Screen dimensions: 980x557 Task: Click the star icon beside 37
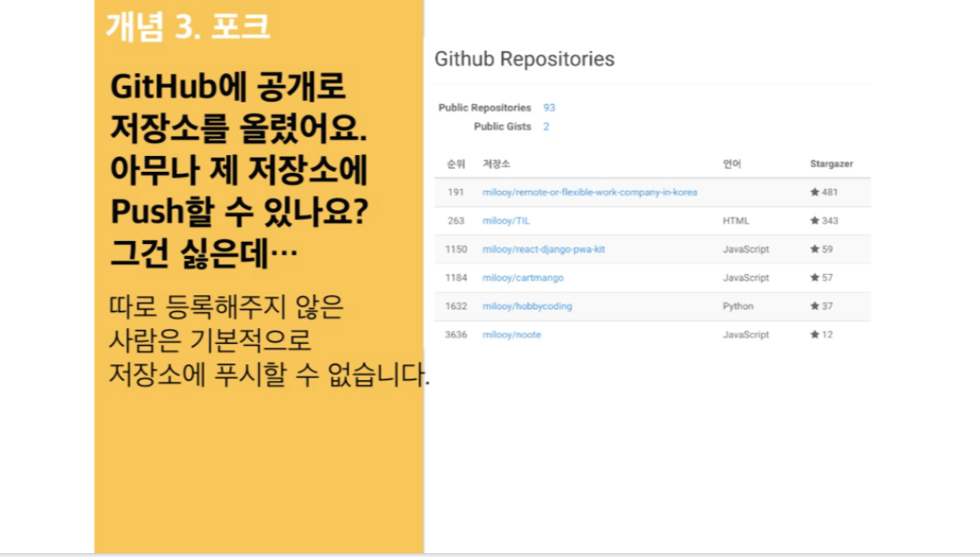click(x=814, y=306)
